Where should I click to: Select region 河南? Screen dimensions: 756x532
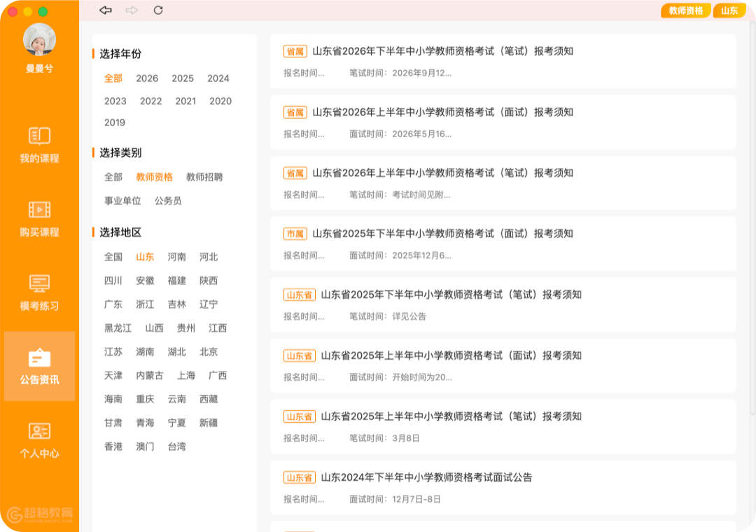pyautogui.click(x=177, y=257)
